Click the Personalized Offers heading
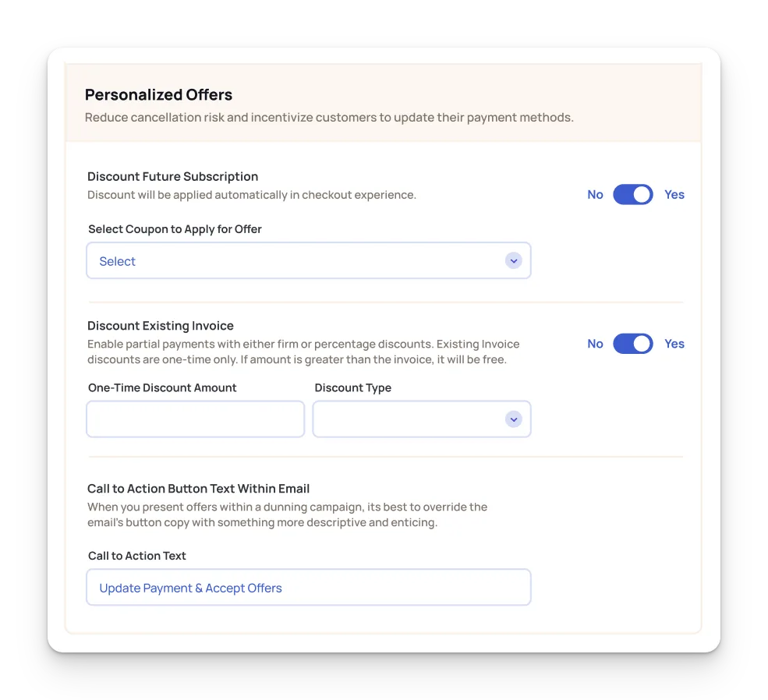The width and height of the screenshot is (768, 700). click(x=159, y=94)
